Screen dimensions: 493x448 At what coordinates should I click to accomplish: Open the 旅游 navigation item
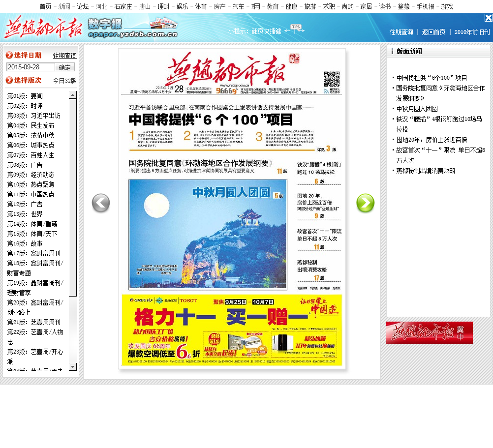[x=310, y=6]
